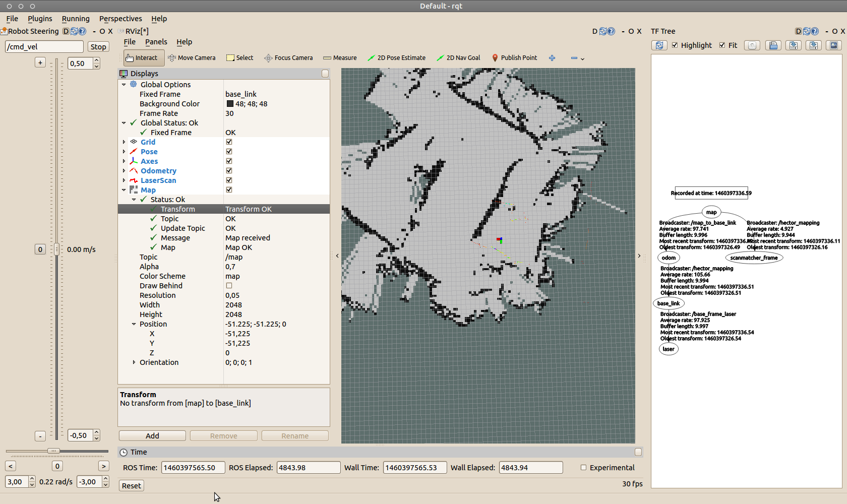847x504 pixels.
Task: Pick the Measure tool in RViz toolbar
Action: (x=340, y=58)
